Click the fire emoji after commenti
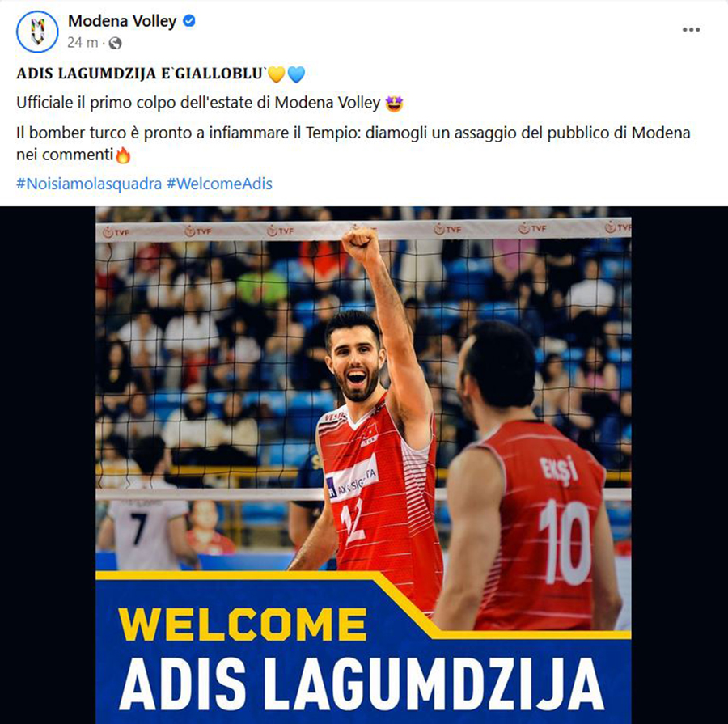This screenshot has height=724, width=728. 123,155
